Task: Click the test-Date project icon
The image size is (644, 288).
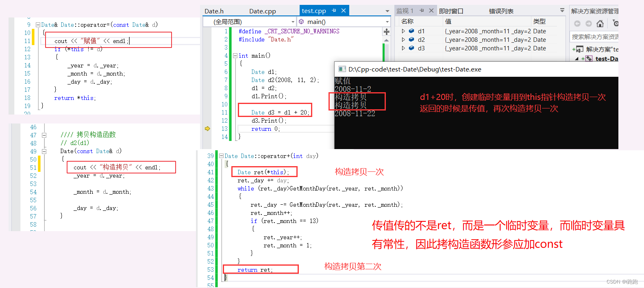Action: click(x=588, y=59)
